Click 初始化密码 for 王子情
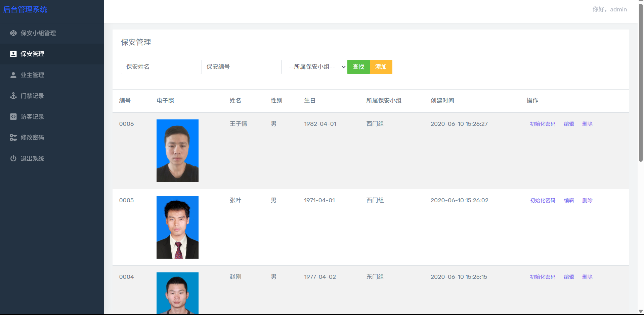 click(543, 124)
